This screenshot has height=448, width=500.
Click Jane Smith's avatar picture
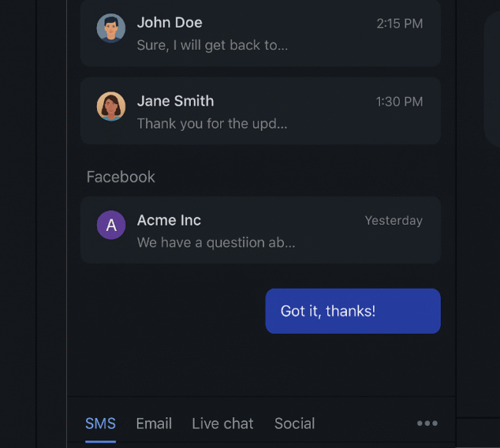click(x=111, y=106)
